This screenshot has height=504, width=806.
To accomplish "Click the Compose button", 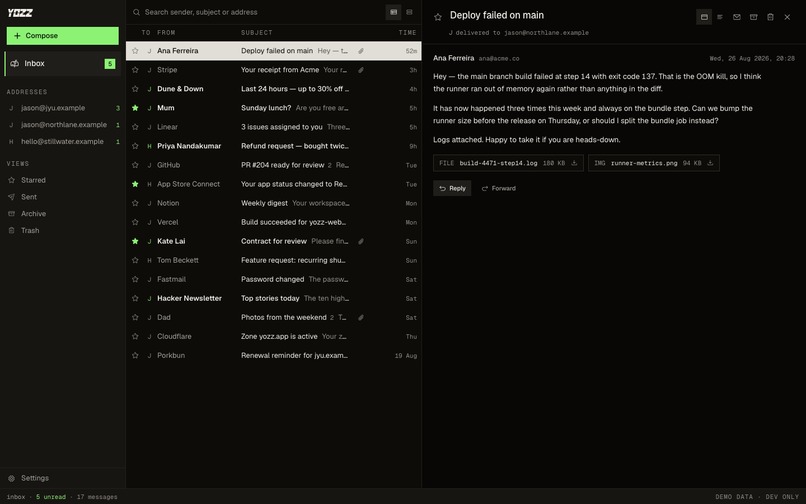I will coord(63,36).
